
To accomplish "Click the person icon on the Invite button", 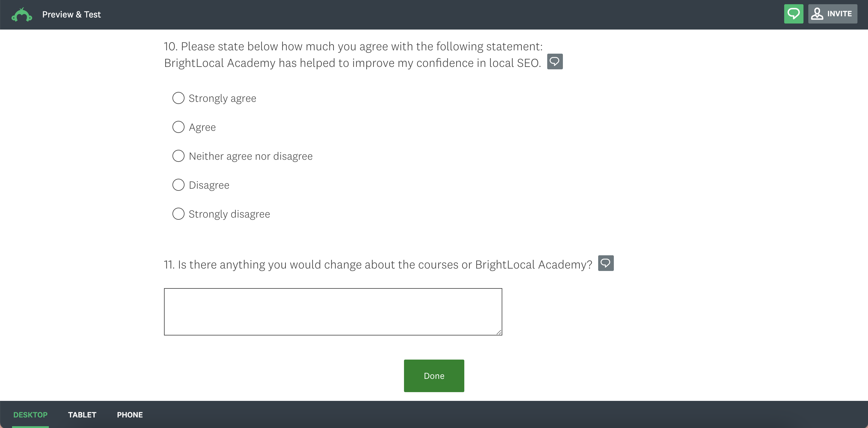I will pos(817,14).
